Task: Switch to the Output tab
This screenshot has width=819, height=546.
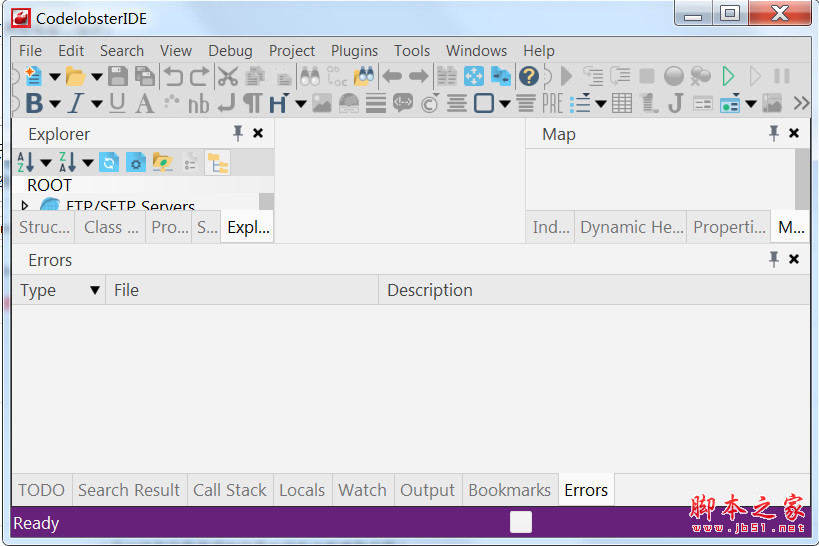Action: coord(427,490)
